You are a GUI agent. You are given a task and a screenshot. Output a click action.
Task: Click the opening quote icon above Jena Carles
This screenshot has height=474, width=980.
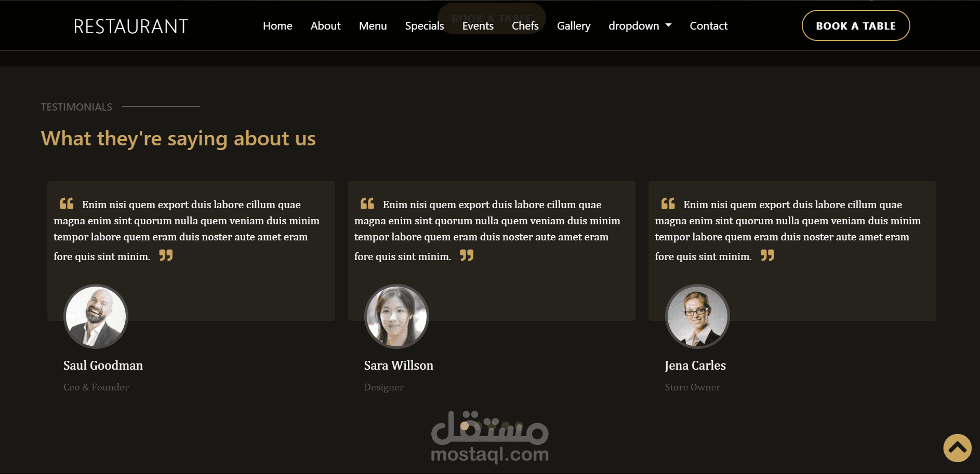pos(668,204)
